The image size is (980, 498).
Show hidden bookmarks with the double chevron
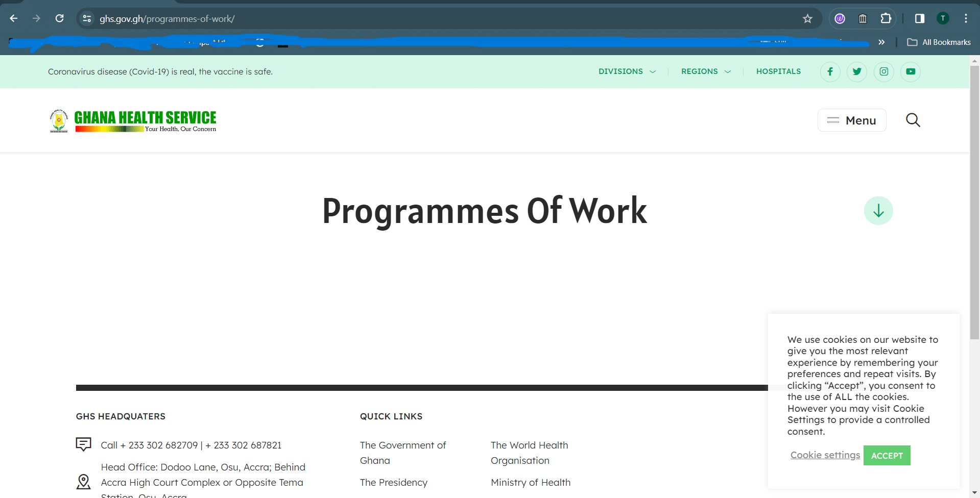pos(881,42)
